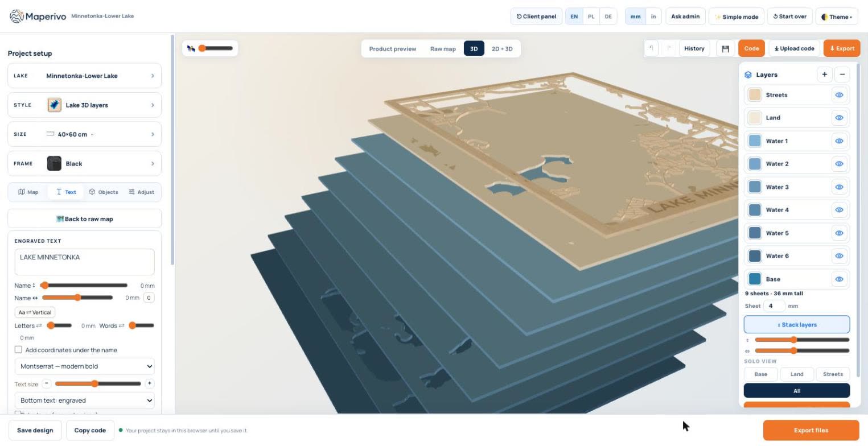Hide the Streets layer
The width and height of the screenshot is (868, 446).
839,95
